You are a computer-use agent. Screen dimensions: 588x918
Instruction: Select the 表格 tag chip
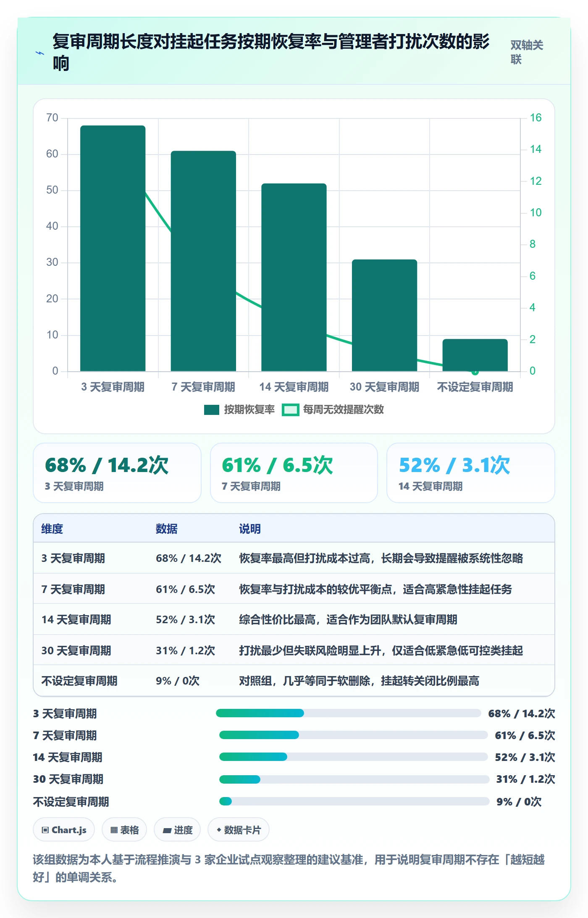(x=124, y=830)
